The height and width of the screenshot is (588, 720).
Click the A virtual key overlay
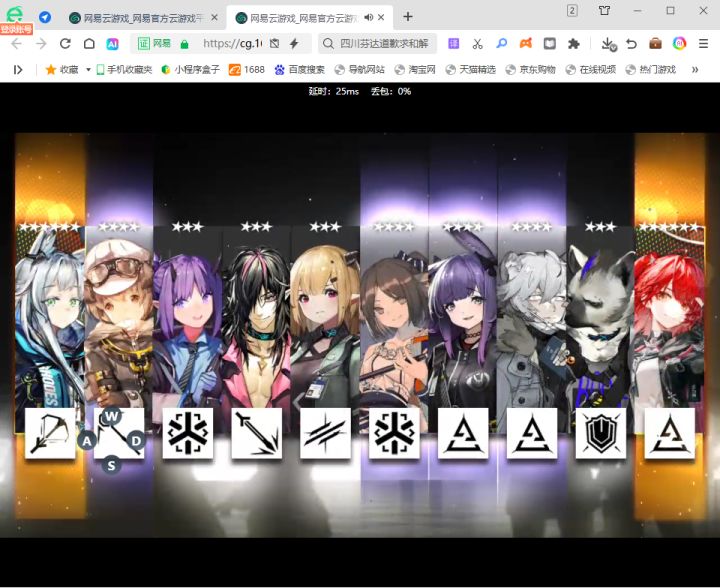(x=87, y=441)
